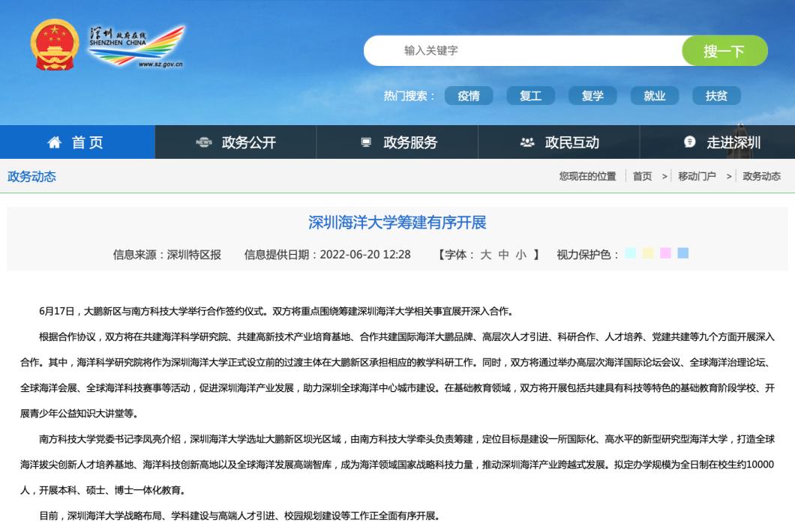Open the 移动门户 breadcrumb link

pyautogui.click(x=696, y=177)
